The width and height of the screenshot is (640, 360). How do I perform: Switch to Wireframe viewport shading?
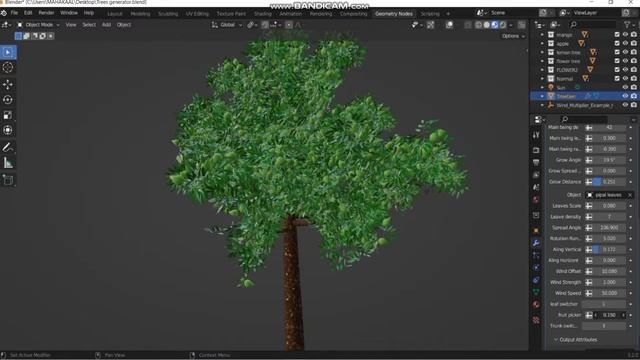[x=478, y=25]
